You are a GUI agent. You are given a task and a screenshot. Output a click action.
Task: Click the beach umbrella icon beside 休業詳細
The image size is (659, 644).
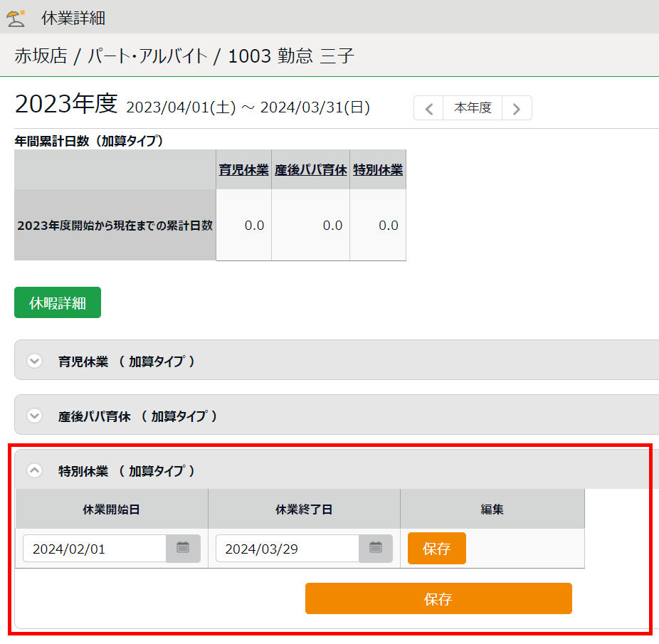(16, 18)
